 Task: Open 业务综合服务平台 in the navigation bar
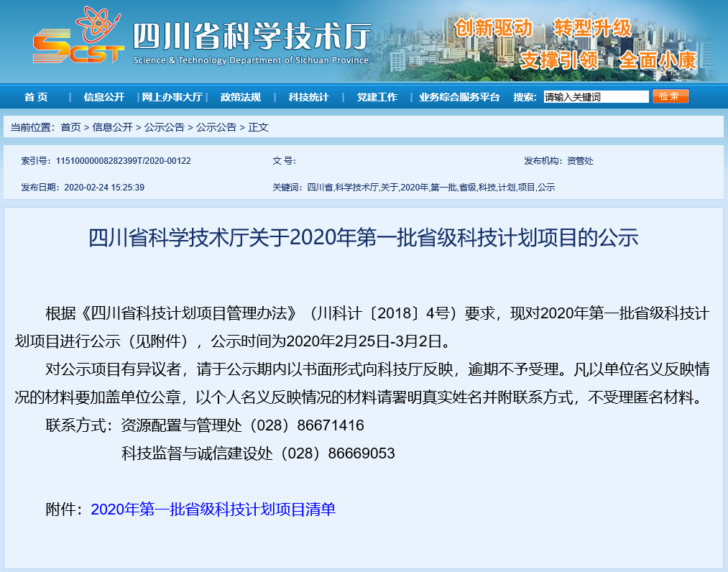(x=459, y=97)
